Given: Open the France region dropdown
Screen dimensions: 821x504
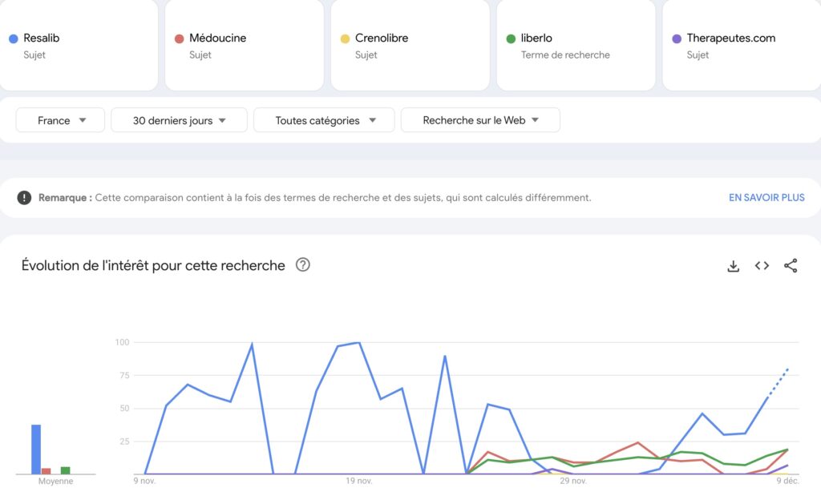Looking at the screenshot, I should (x=59, y=119).
